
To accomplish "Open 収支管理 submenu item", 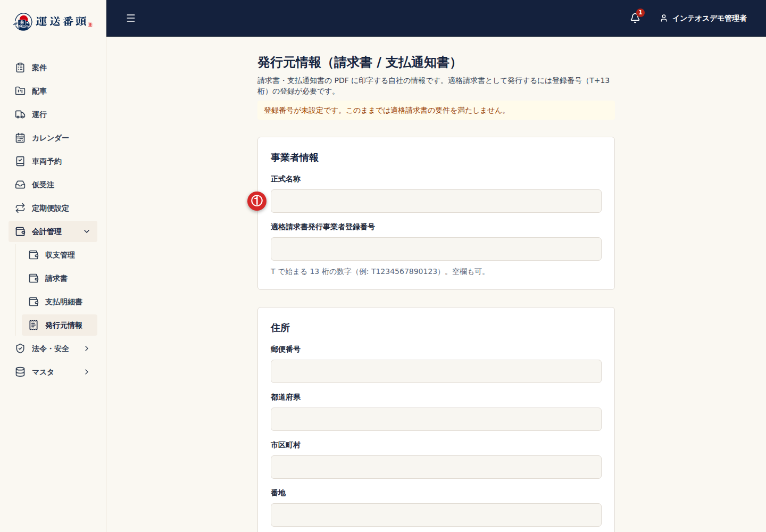I will 60,255.
